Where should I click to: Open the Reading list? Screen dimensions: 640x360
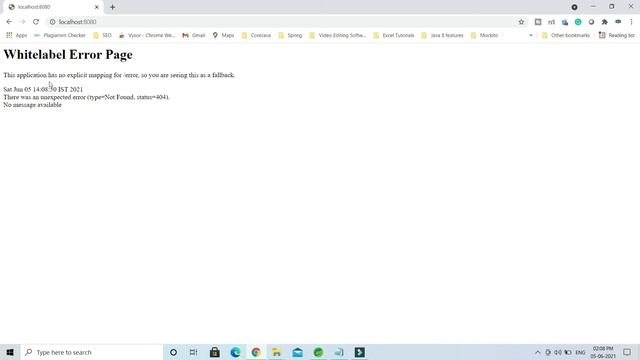616,36
